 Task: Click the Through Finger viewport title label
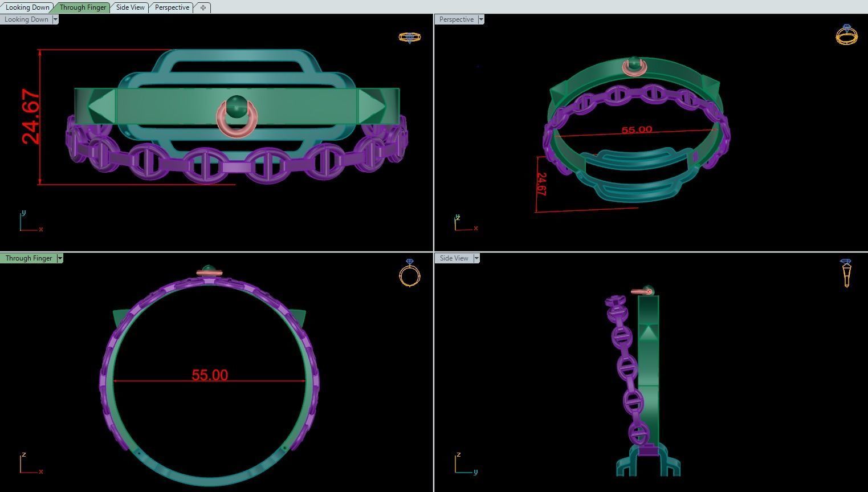pos(28,258)
